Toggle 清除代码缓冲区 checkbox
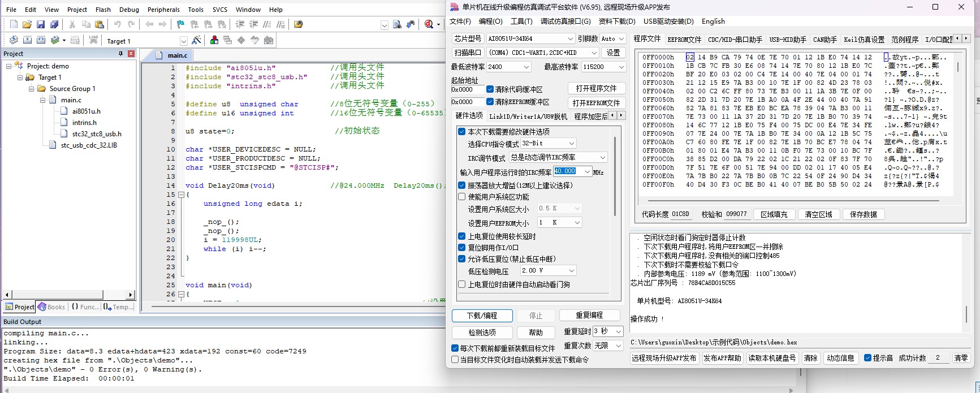This screenshot has width=980, height=393. pos(490,89)
